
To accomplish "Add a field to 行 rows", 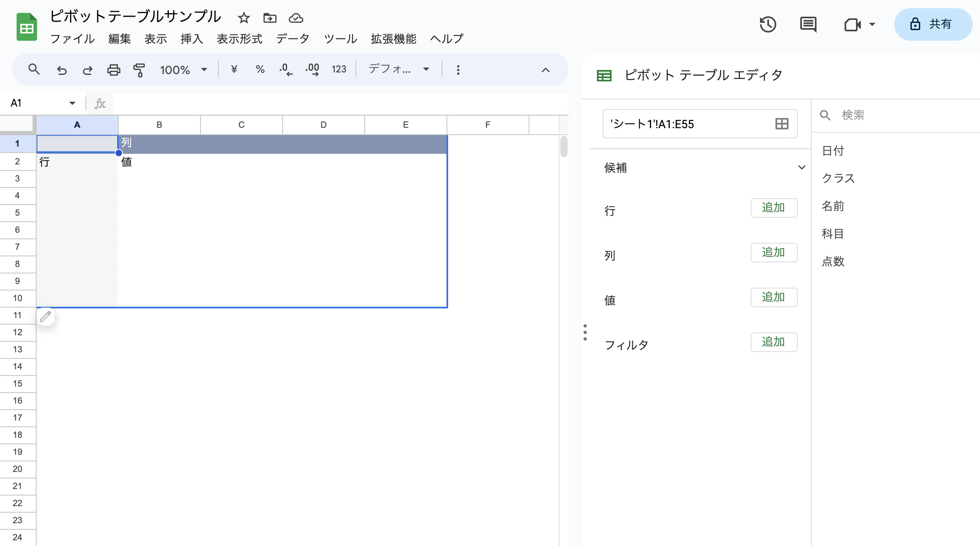I will [x=773, y=207].
